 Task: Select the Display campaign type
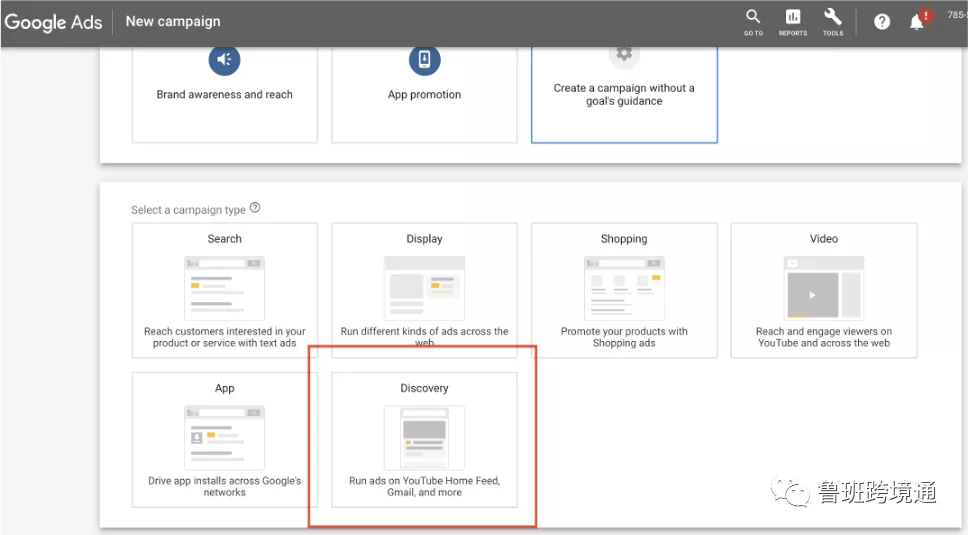(x=424, y=290)
